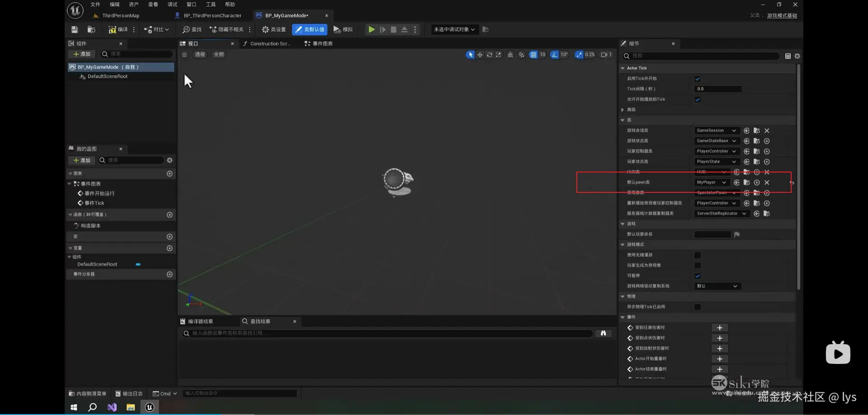Open the GameStateBase class dropdown

(717, 141)
